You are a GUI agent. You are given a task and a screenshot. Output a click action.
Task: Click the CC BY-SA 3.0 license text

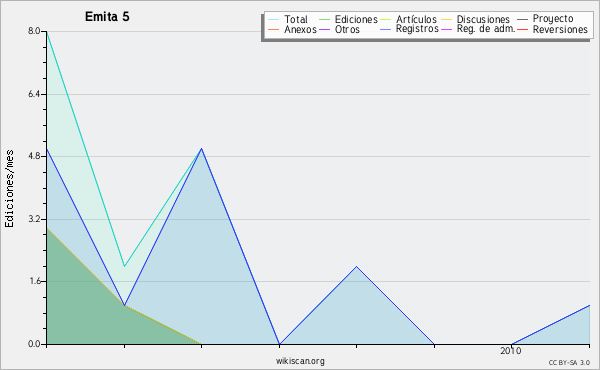point(569,363)
